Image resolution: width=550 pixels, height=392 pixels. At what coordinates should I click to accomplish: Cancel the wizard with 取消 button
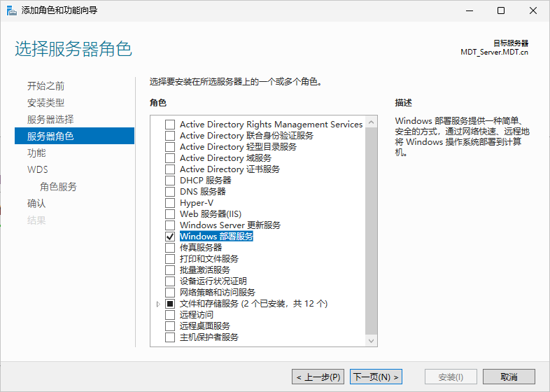coord(509,377)
